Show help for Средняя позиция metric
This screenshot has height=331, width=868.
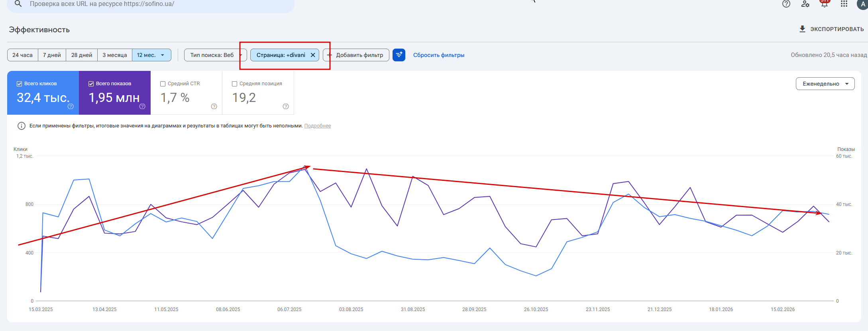pyautogui.click(x=286, y=106)
